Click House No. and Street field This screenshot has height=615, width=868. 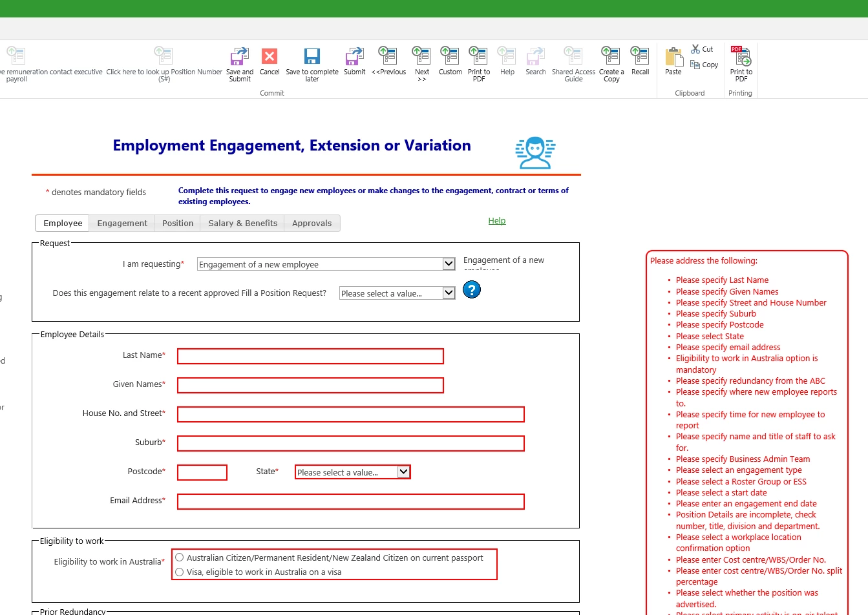[x=351, y=414]
